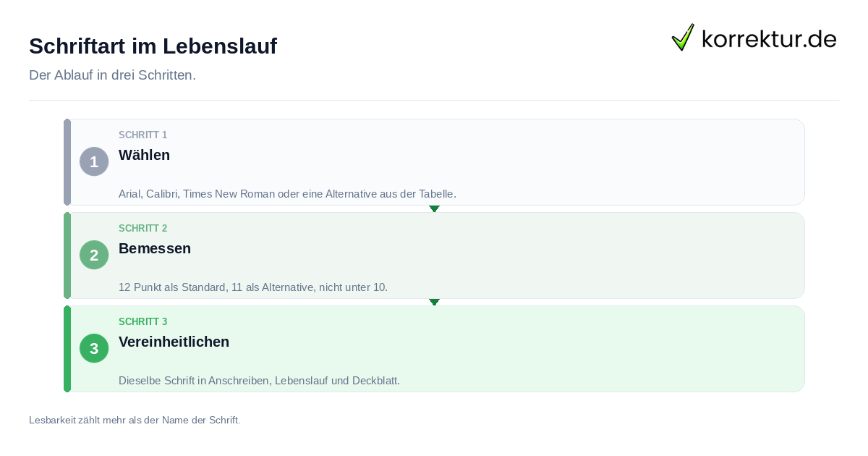The height and width of the screenshot is (456, 868).
Task: Select the green circle numbered 2
Action: [94, 255]
